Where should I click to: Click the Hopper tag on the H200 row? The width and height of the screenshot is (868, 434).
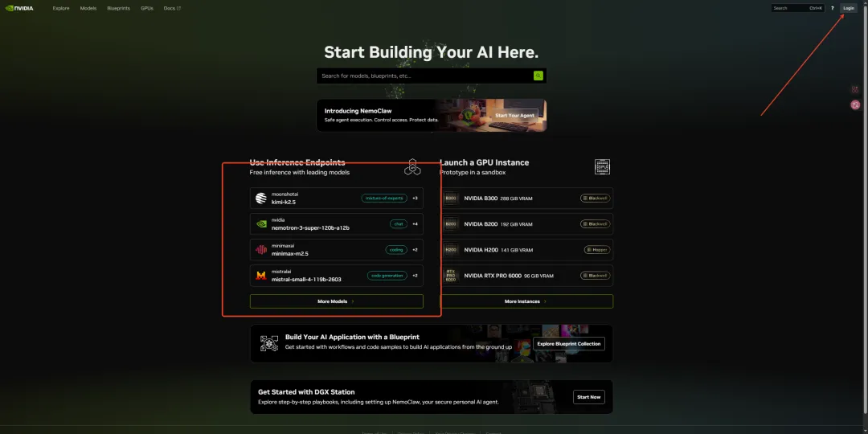(x=596, y=250)
